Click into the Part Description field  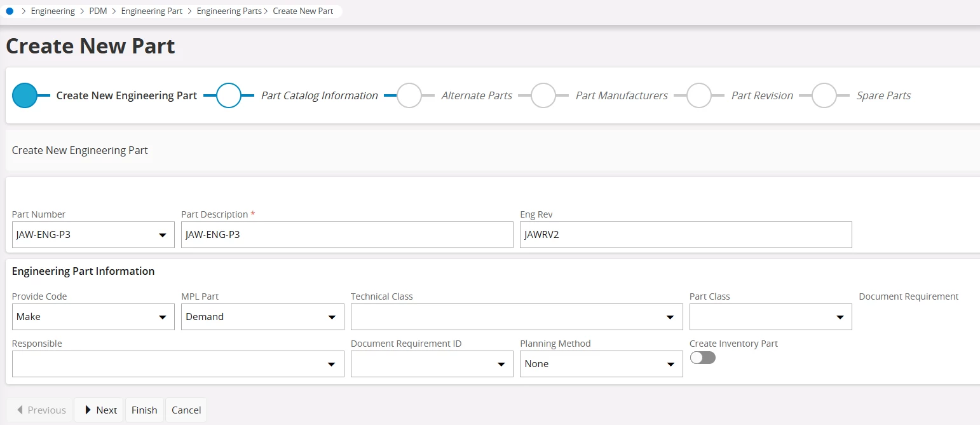[x=347, y=235]
